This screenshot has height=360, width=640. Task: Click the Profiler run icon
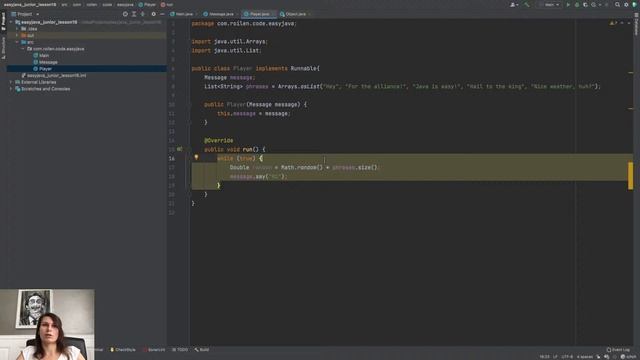[594, 4]
